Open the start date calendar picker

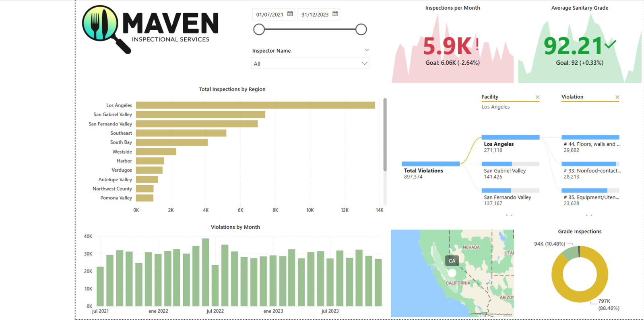290,14
